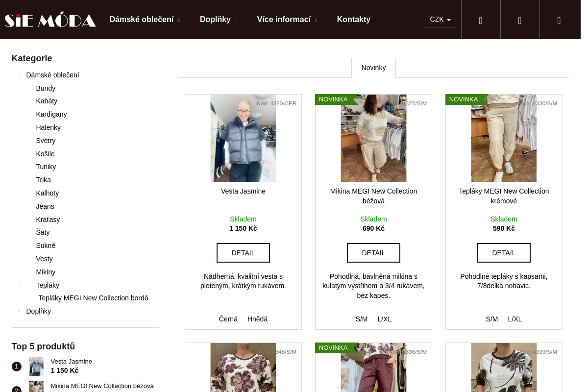Click rank 1 badge in Top 5 produktů

[x=16, y=367]
